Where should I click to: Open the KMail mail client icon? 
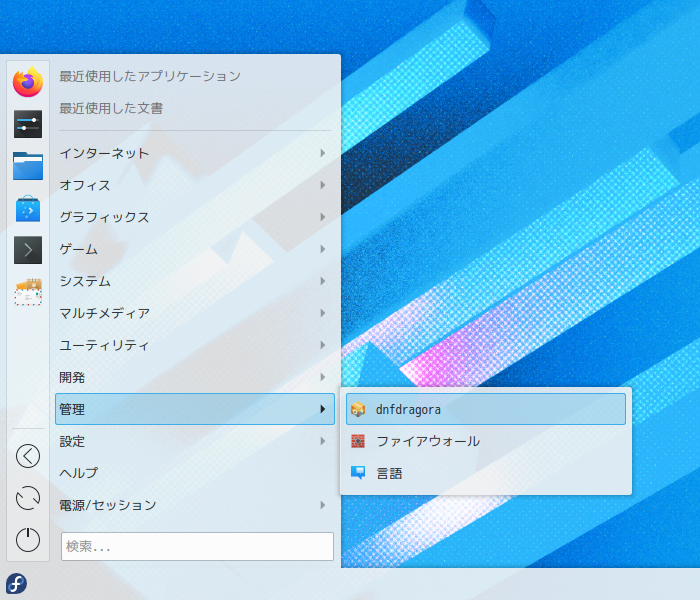(28, 292)
